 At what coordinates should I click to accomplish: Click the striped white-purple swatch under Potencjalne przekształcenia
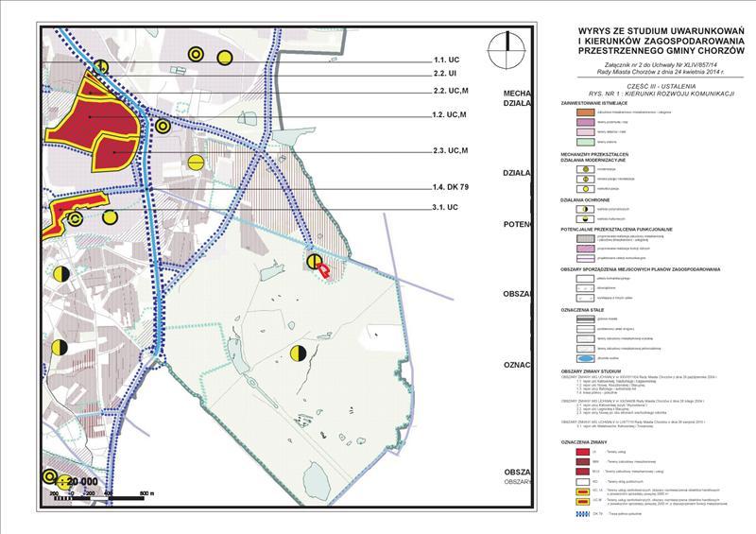586,258
